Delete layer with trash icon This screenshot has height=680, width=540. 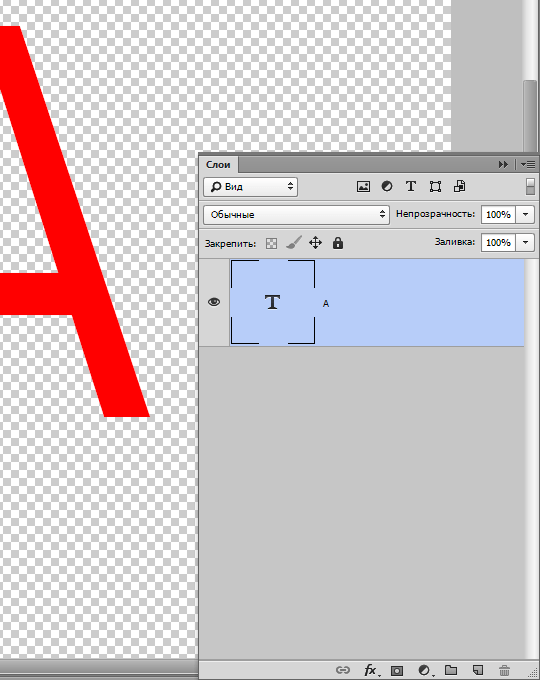point(504,670)
